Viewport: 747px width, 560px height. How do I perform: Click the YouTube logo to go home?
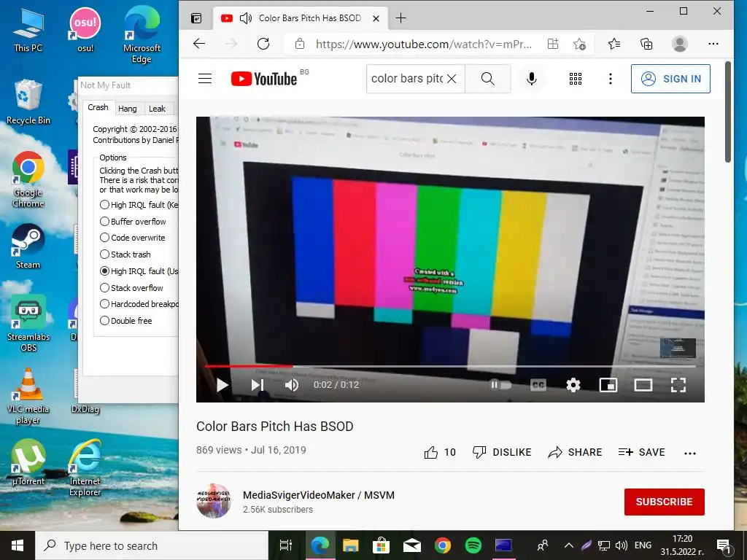pos(264,79)
